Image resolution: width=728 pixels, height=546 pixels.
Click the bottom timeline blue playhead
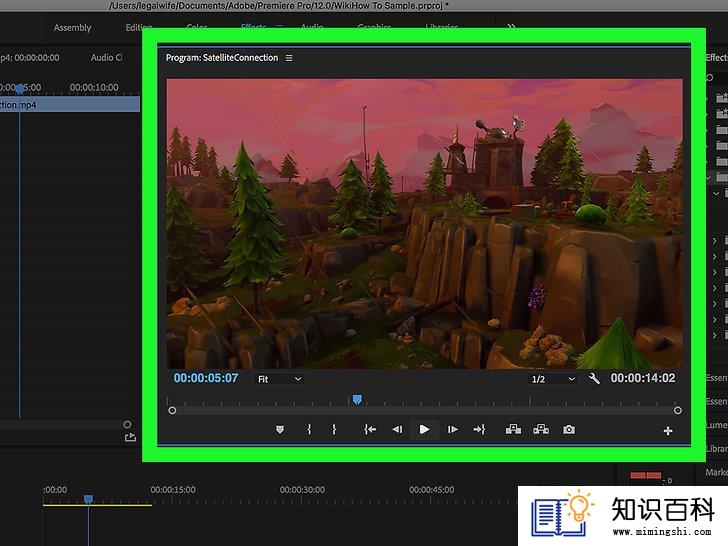click(88, 499)
